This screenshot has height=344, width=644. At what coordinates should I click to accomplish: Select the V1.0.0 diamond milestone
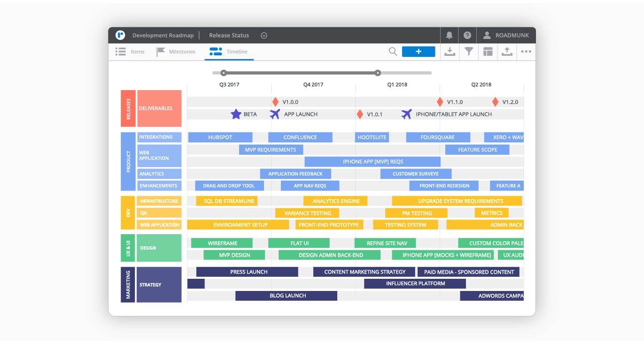275,102
